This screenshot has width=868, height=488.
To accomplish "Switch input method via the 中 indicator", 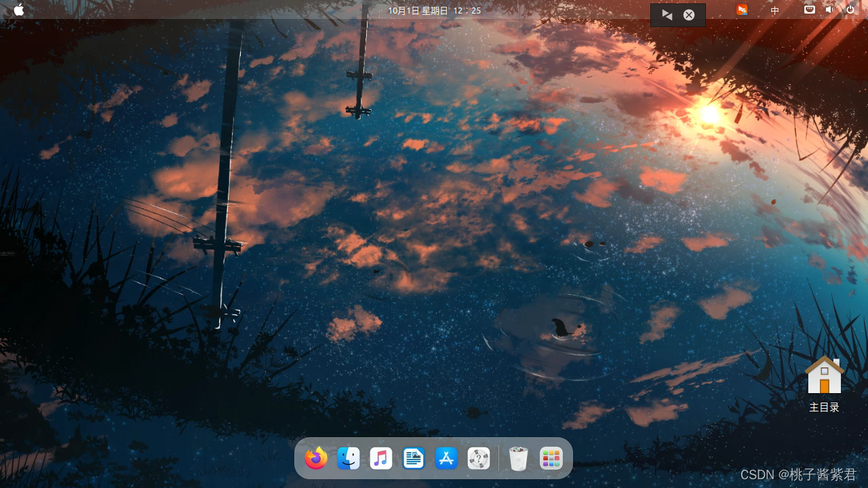I will 775,10.
